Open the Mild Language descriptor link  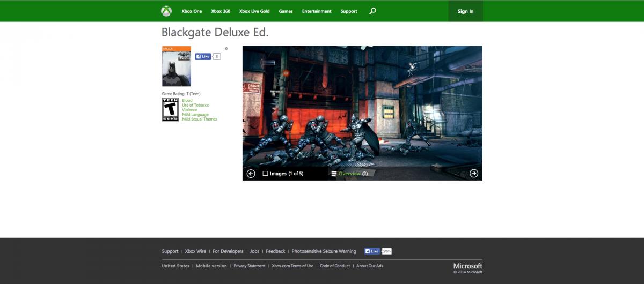tap(195, 115)
